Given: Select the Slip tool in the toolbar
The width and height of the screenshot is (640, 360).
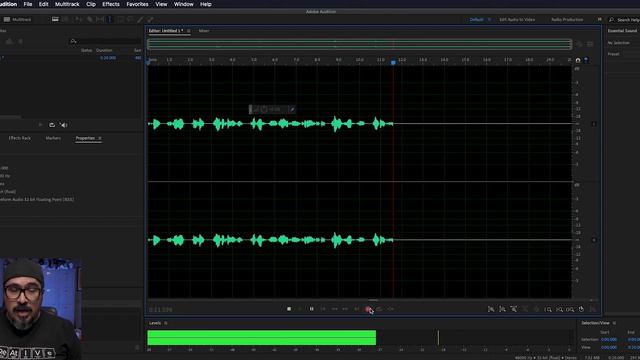Looking at the screenshot, I should click(100, 19).
